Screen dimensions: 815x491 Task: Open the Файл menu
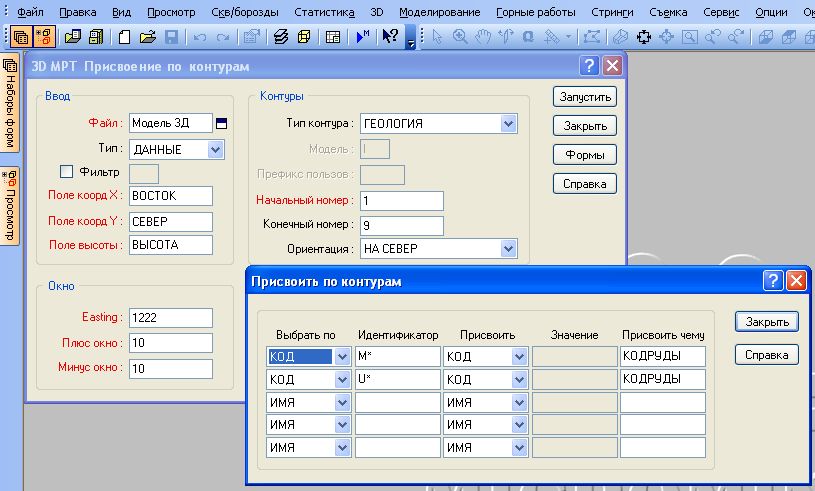coord(30,12)
